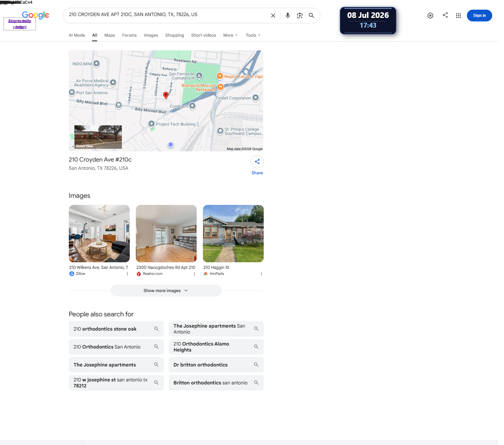Screen dimensions: 504x445
Task: Select The Josephine apartments suggestion
Action: (x=116, y=365)
